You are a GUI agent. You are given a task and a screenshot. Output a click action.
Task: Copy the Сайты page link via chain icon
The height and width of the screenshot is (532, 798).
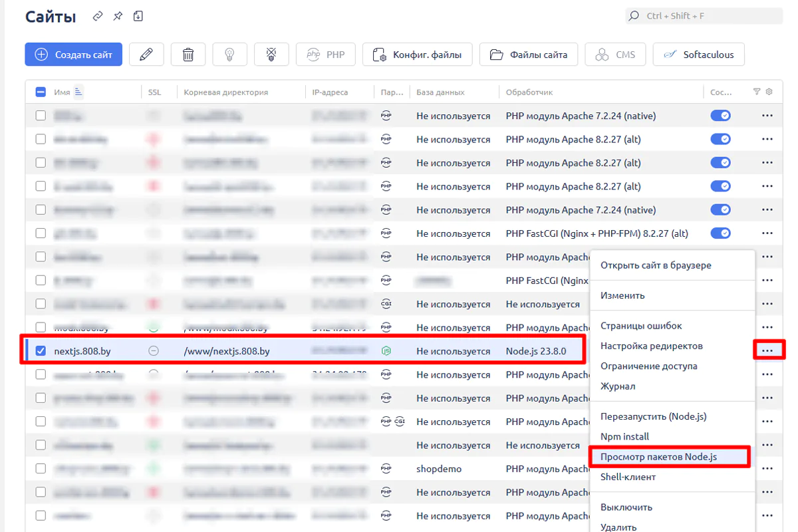coord(98,16)
